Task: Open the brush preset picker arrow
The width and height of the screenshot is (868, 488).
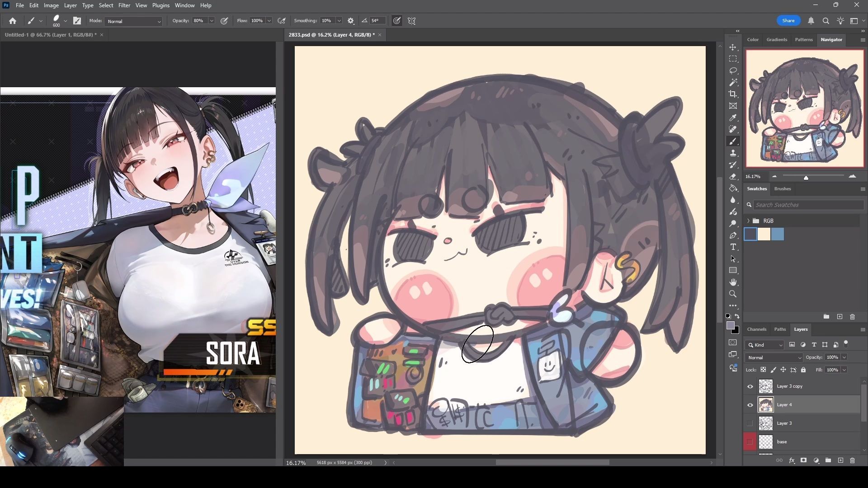Action: click(x=66, y=21)
